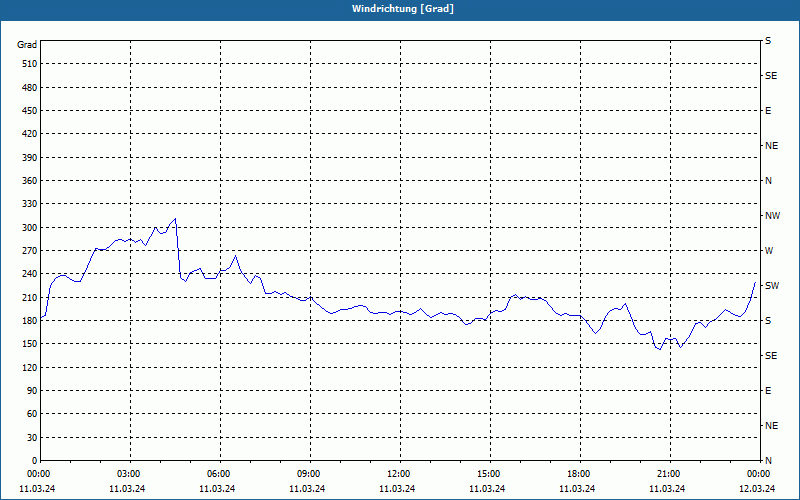Select the 11.03.24 date under 12:00
Screen dimensions: 800x500
tap(397, 489)
